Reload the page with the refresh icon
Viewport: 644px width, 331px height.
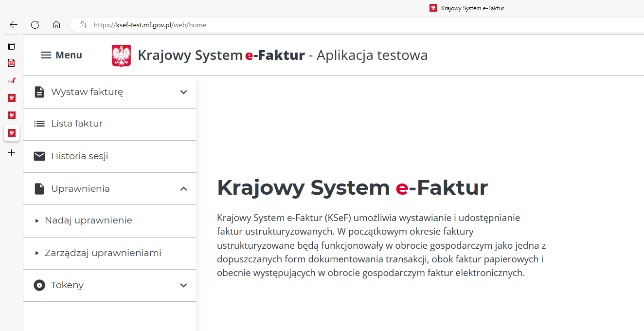(35, 25)
